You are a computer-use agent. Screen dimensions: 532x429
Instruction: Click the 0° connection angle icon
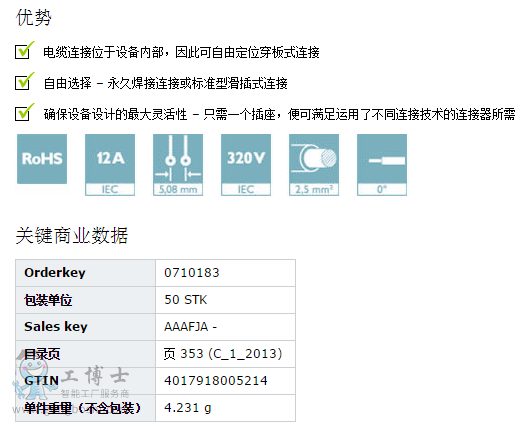pos(382,165)
